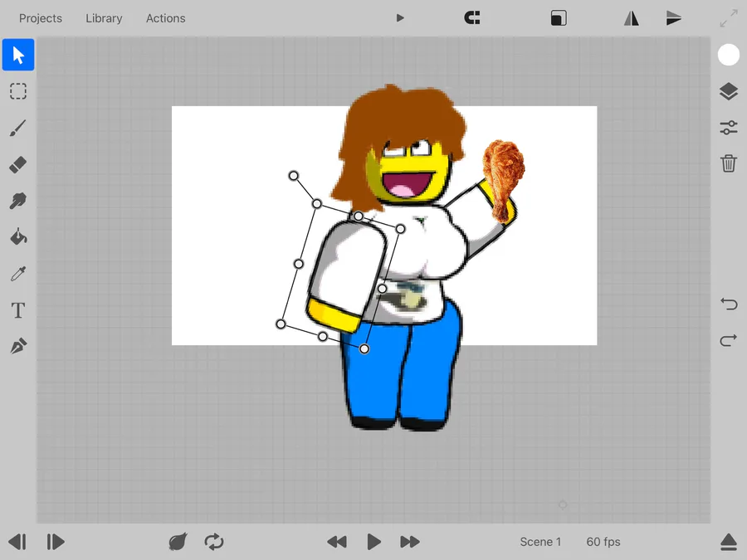Viewport: 747px width, 560px height.
Task: Toggle loop playback
Action: [x=214, y=542]
